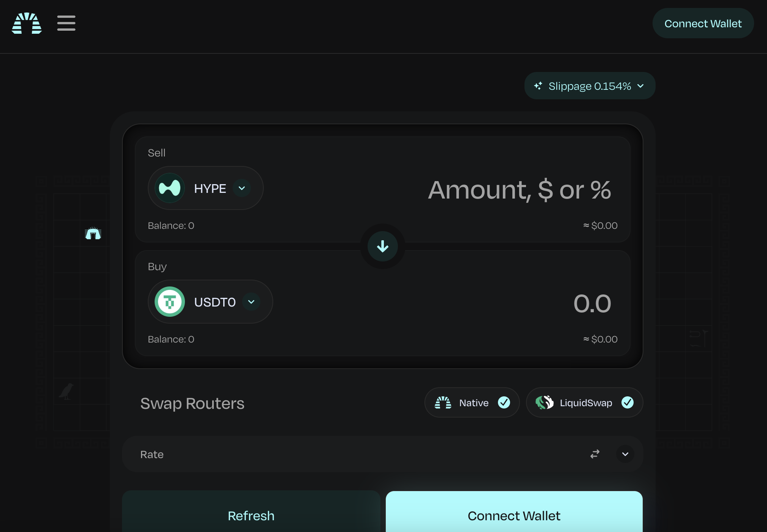
Task: Click the Amount input field in Sell panel
Action: tap(519, 190)
